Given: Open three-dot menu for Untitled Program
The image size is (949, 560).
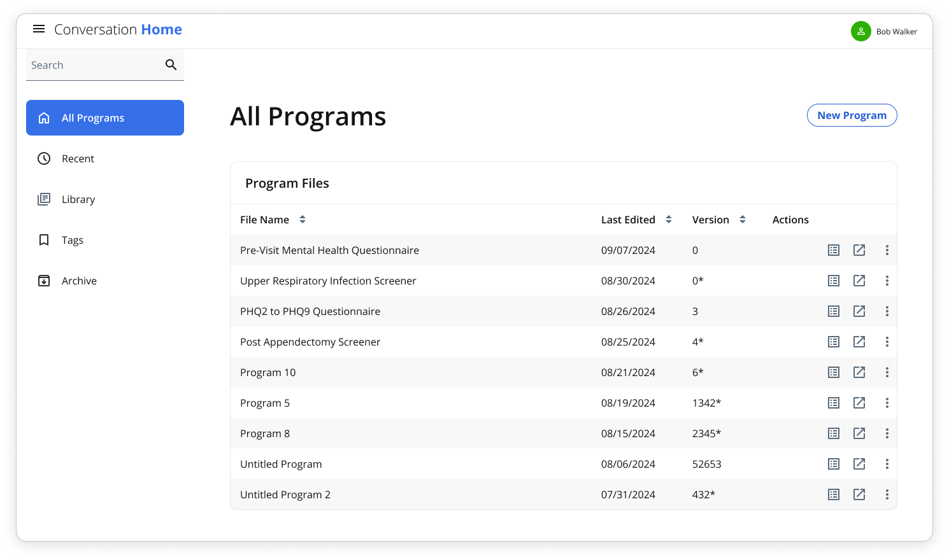Looking at the screenshot, I should point(887,464).
